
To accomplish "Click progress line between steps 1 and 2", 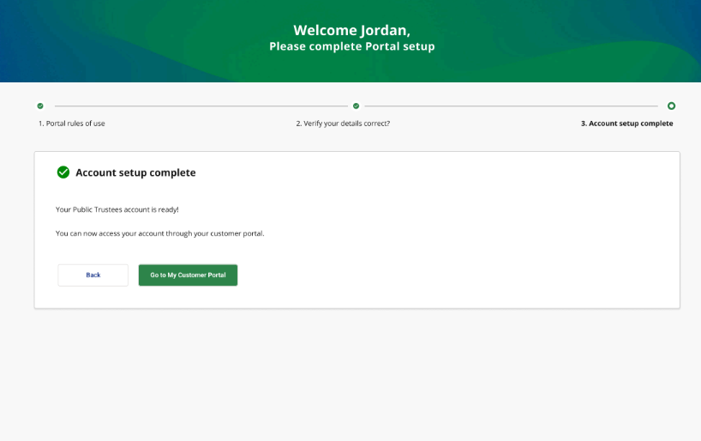I will pyautogui.click(x=200, y=106).
